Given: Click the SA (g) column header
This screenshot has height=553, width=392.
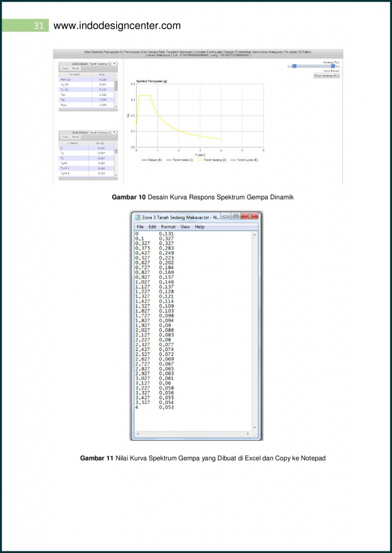Looking at the screenshot, I should tap(102, 143).
